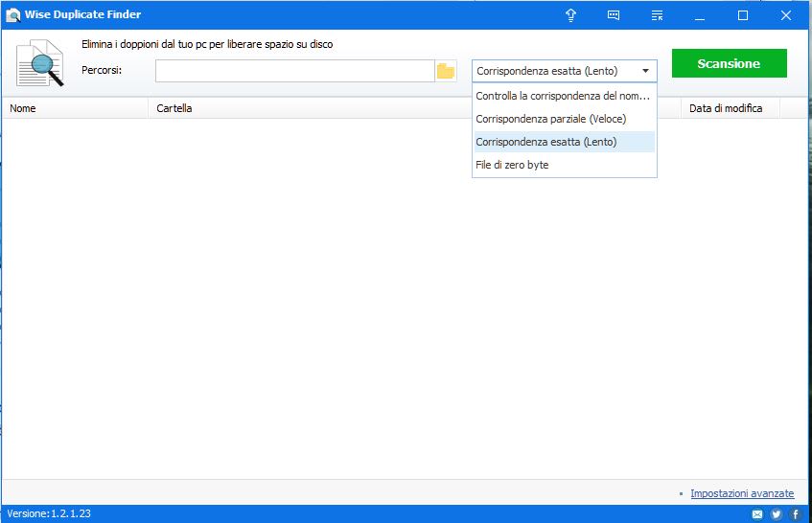The width and height of the screenshot is (812, 523).
Task: Click the document magnifier logo icon
Action: point(39,63)
